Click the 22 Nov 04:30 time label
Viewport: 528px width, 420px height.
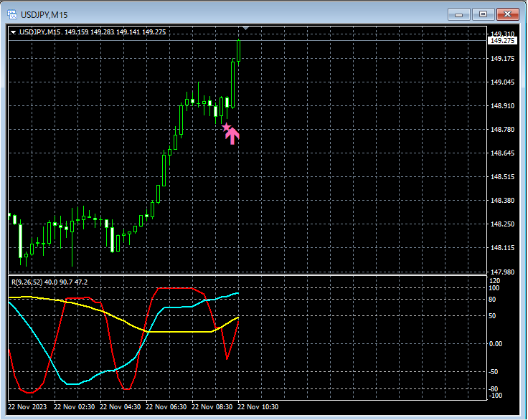[x=121, y=406]
